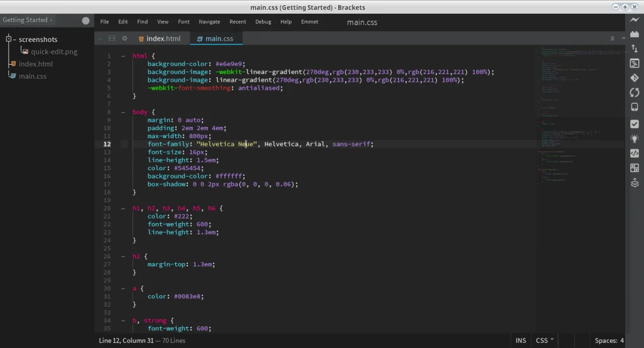Open the Help menu
Screen dimensions: 644x348
click(x=286, y=22)
